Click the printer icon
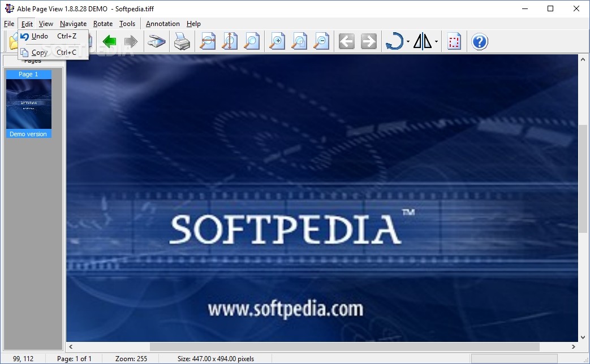 pyautogui.click(x=182, y=41)
